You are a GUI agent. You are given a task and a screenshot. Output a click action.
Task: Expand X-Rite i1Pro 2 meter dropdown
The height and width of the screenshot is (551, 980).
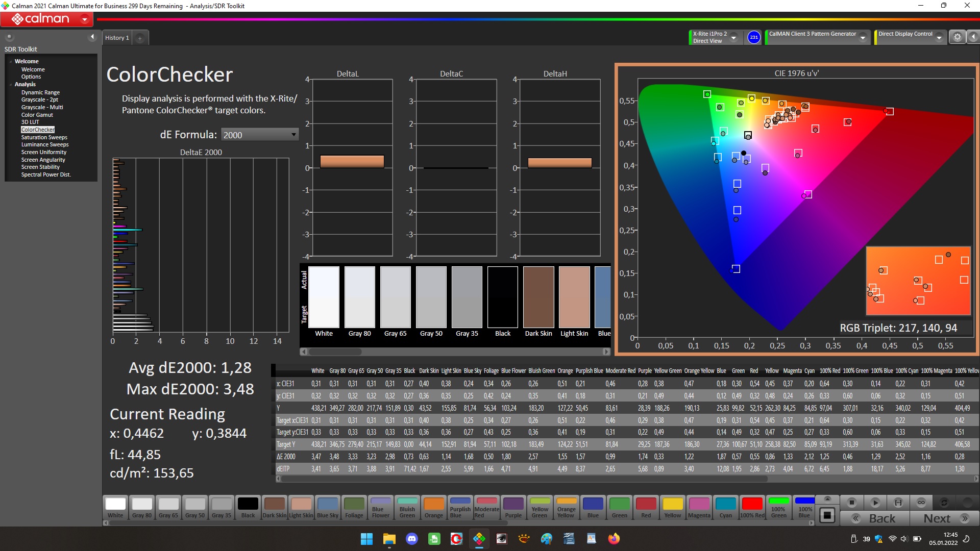[733, 37]
